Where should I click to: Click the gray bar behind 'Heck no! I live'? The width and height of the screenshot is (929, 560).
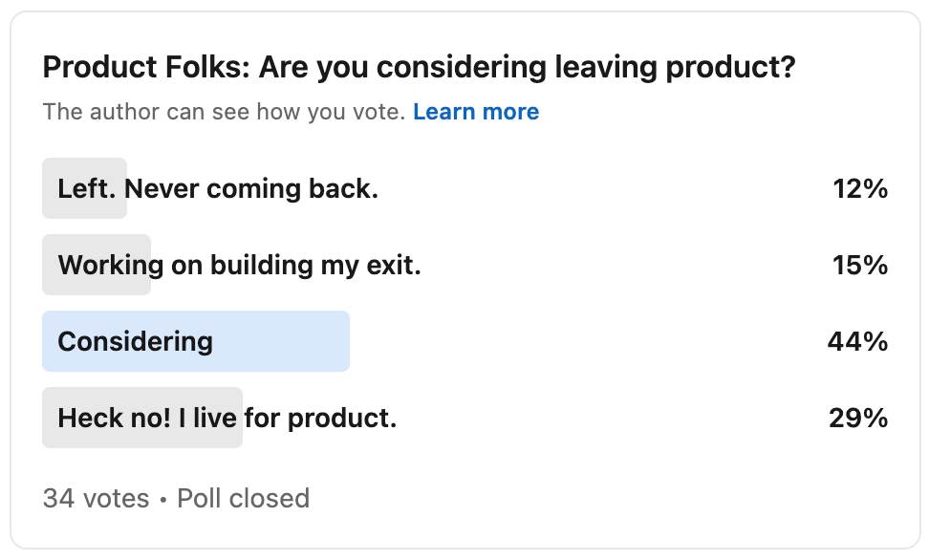[142, 418]
